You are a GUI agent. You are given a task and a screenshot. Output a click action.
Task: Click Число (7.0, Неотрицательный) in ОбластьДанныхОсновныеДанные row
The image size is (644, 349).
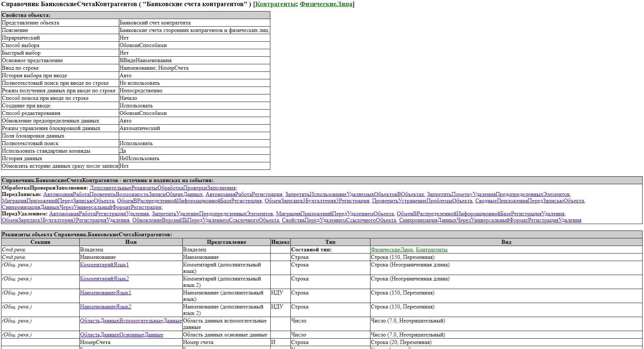tap(506, 335)
